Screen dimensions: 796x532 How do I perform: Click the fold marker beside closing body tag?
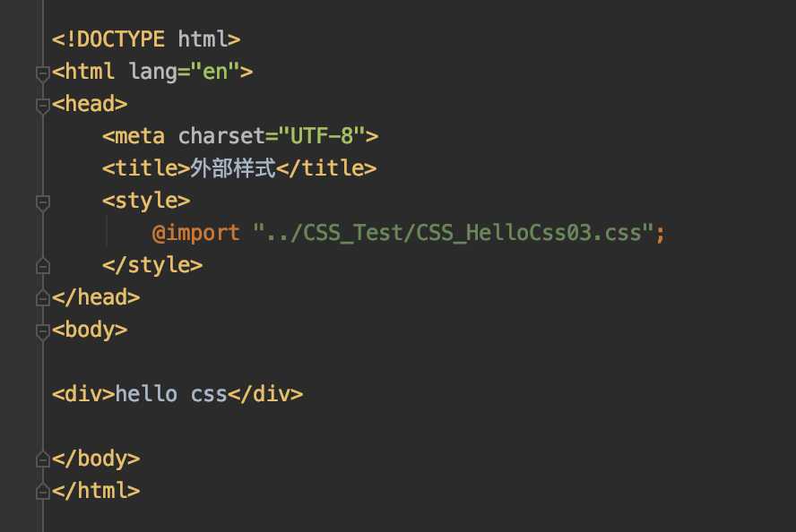[43, 459]
